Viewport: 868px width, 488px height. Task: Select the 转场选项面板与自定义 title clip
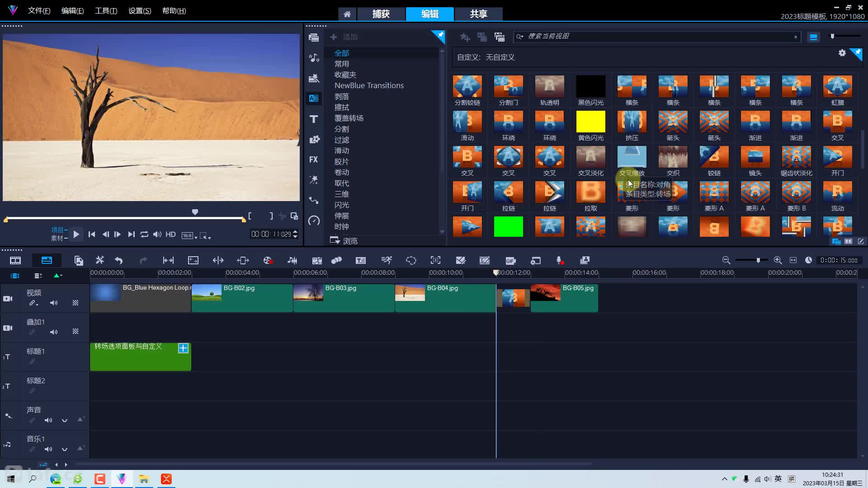[x=141, y=357]
